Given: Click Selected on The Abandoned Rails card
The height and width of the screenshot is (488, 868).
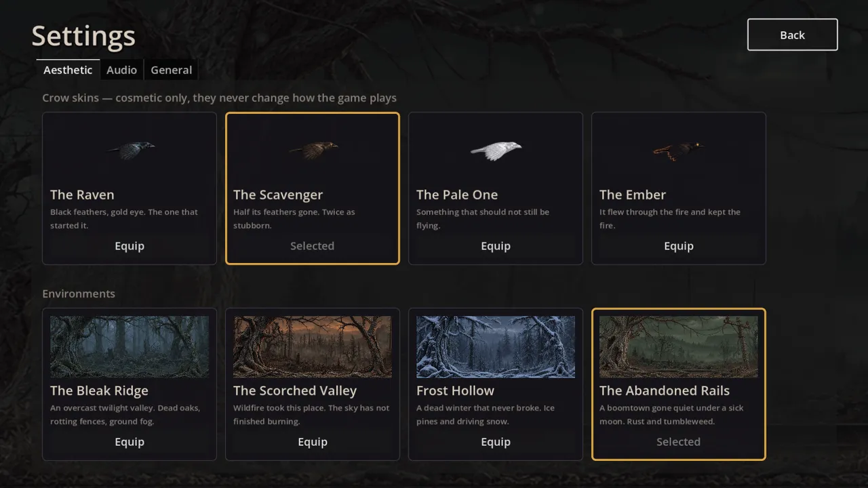Looking at the screenshot, I should (x=678, y=442).
